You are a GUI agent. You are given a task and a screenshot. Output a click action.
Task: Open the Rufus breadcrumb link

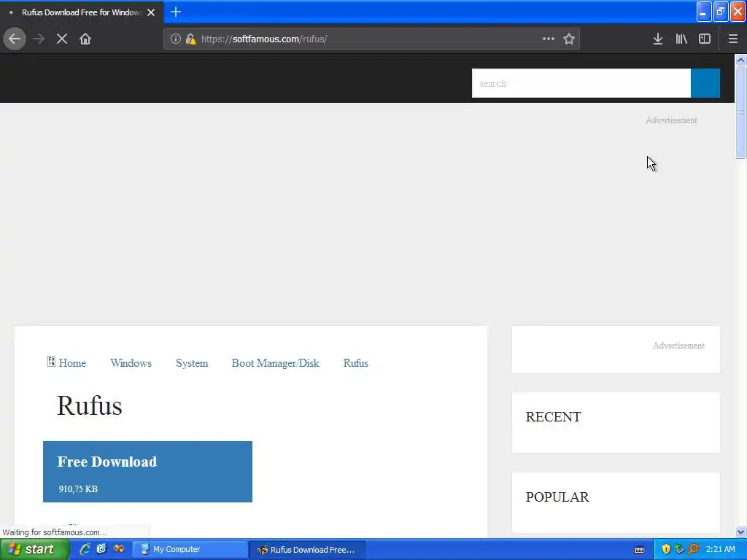click(x=356, y=363)
